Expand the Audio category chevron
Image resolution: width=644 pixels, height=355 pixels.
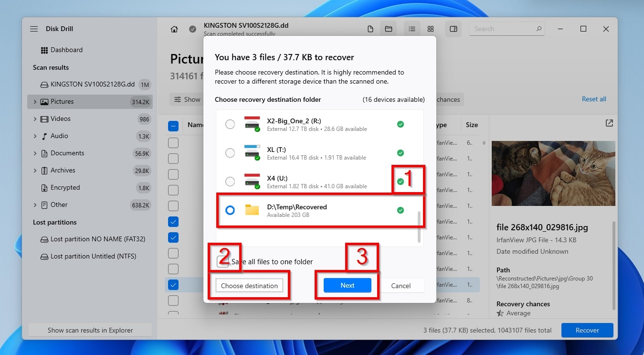35,136
